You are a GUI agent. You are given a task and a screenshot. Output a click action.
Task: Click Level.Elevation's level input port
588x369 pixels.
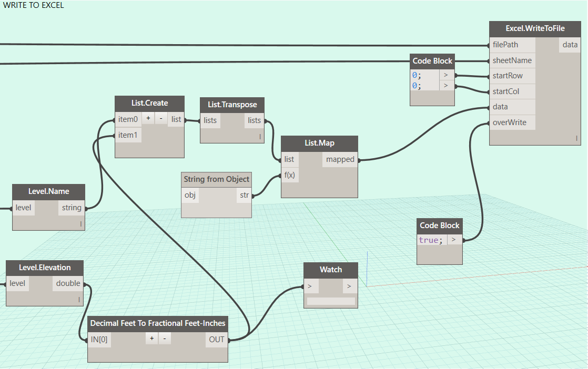pyautogui.click(x=18, y=283)
